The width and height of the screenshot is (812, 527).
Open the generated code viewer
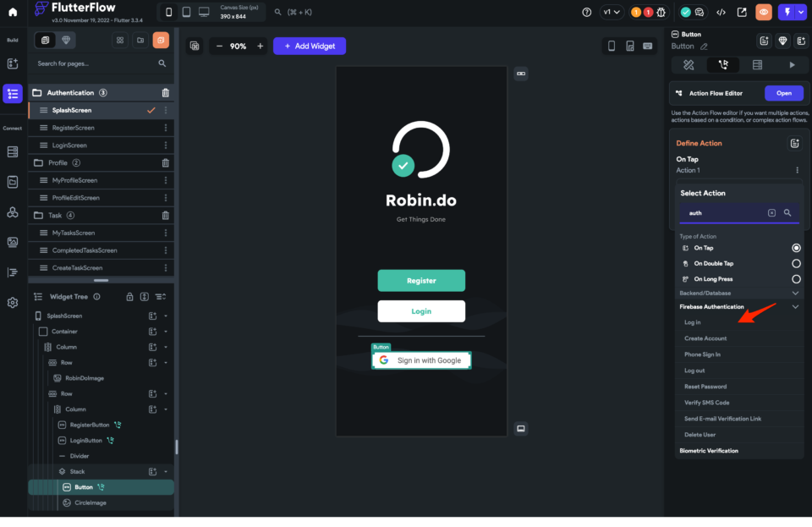(721, 11)
